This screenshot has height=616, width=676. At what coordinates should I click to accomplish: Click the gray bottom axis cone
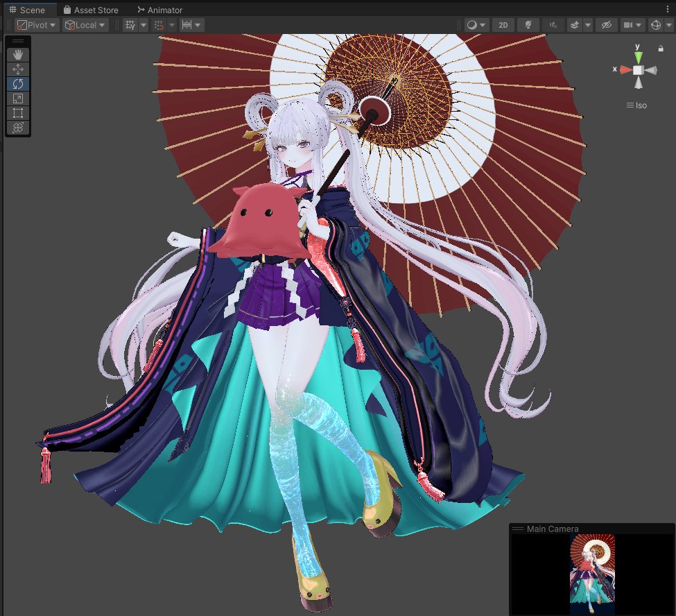point(639,83)
